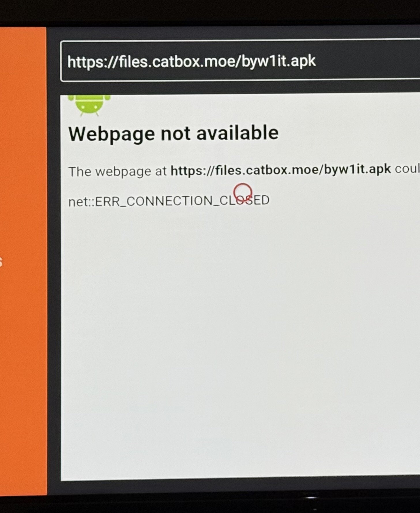Click the "The webpage at" text
The image size is (420, 513).
pyautogui.click(x=117, y=172)
